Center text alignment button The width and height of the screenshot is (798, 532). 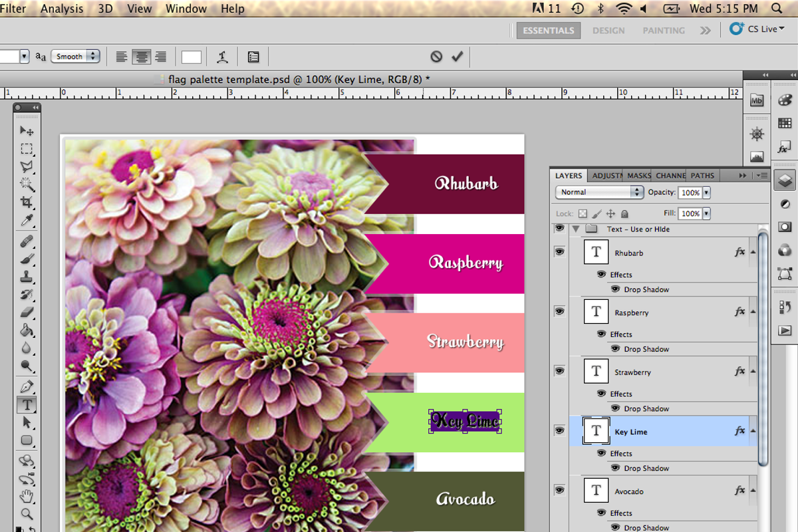click(141, 57)
